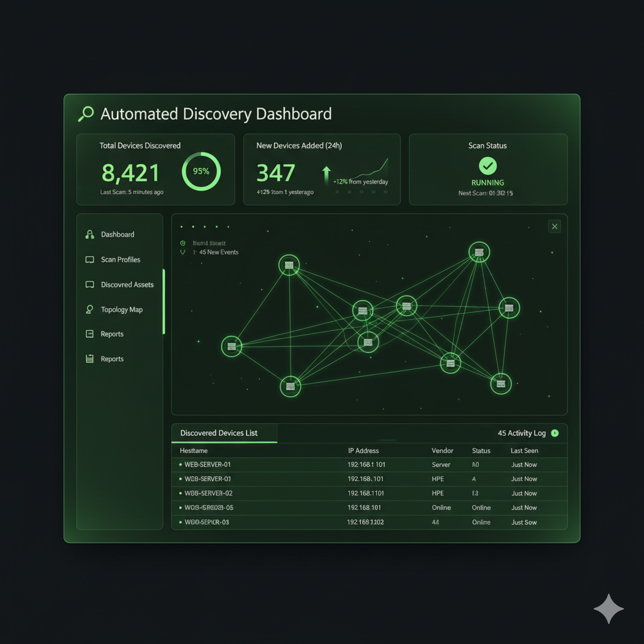Toggle the WEB-SERVER-02 status indicator
This screenshot has height=644, width=644.
coord(179,493)
